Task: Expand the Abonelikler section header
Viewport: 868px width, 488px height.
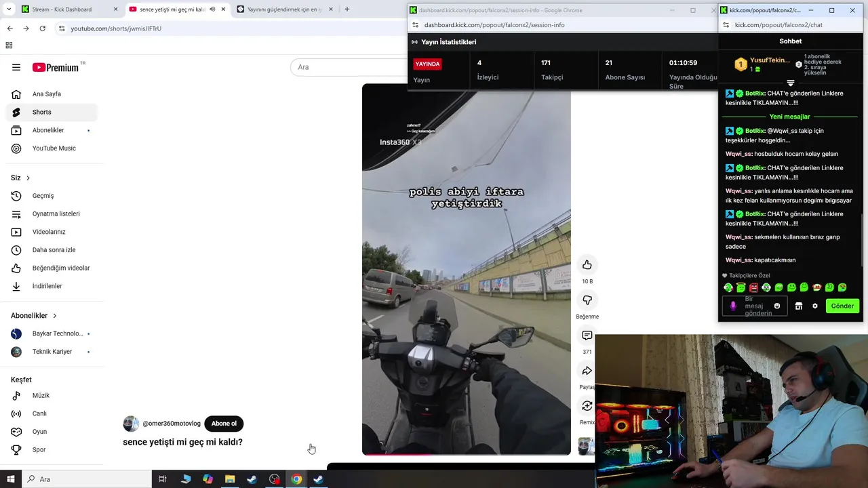Action: (x=34, y=316)
